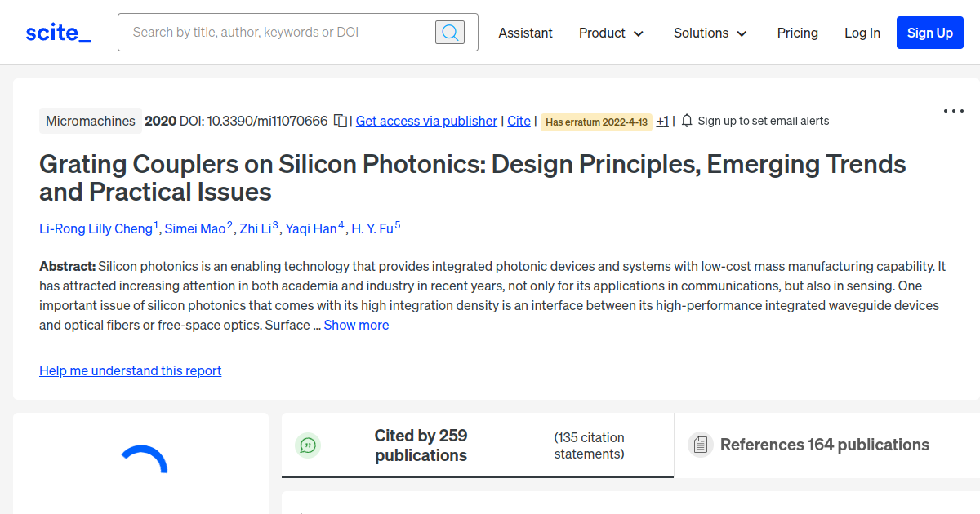Click the Cite link
980x514 pixels.
(519, 121)
